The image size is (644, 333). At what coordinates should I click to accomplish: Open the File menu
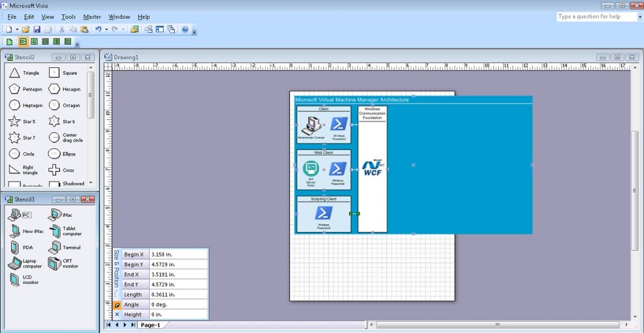point(12,17)
